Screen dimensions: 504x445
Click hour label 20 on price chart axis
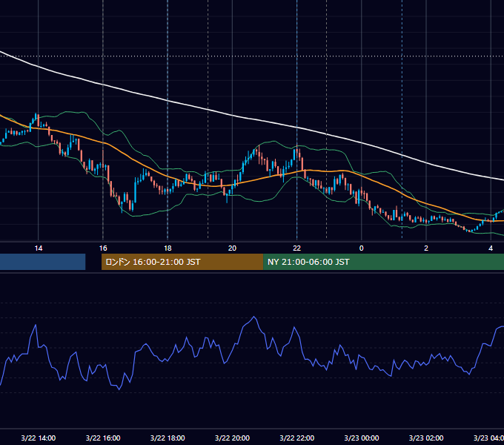[232, 248]
